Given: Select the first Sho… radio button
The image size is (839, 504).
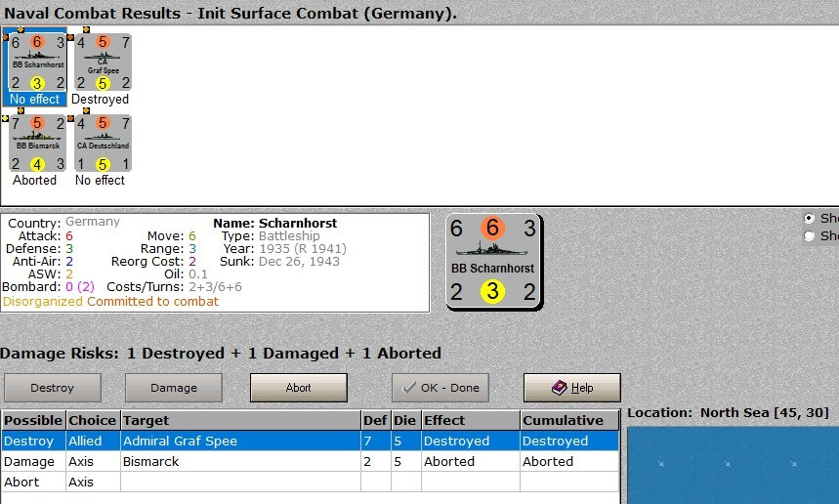Looking at the screenshot, I should (809, 218).
